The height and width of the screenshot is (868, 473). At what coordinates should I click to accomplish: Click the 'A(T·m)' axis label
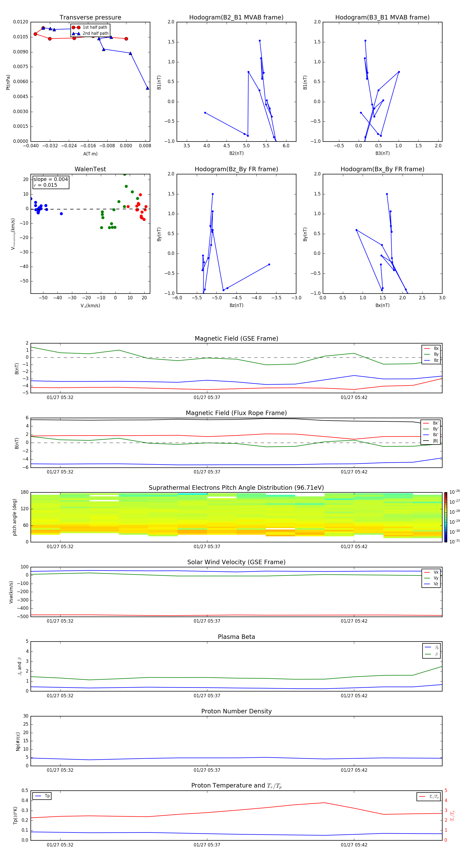point(90,154)
